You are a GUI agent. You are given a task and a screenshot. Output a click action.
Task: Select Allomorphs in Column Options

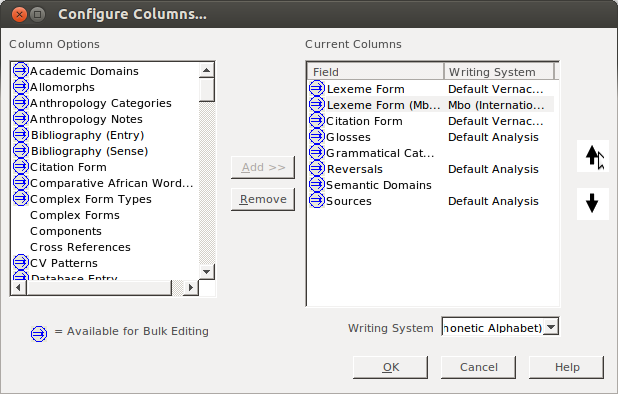(x=62, y=87)
